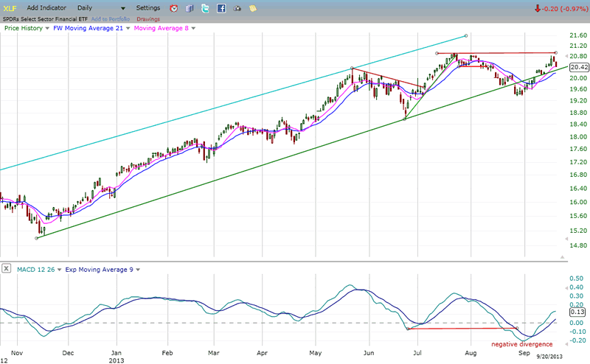The width and height of the screenshot is (590, 364).
Task: Click the Drawings link
Action: pos(150,18)
